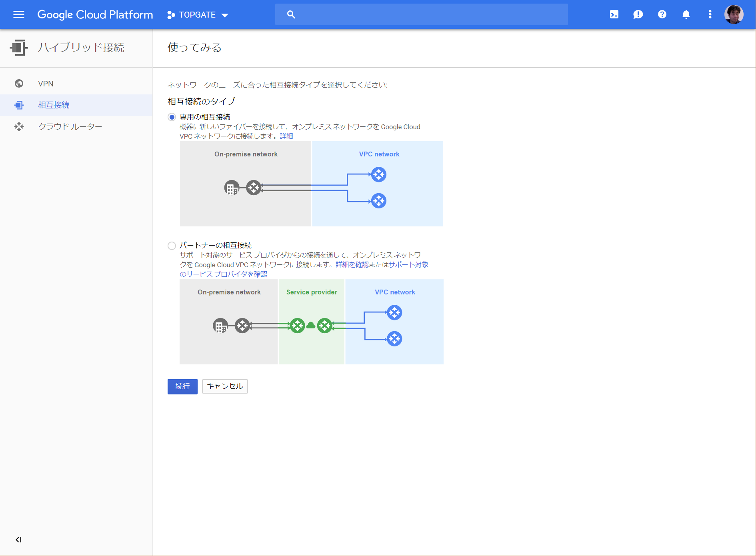
Task: Open the TOPGATE project dropdown
Action: pyautogui.click(x=198, y=14)
